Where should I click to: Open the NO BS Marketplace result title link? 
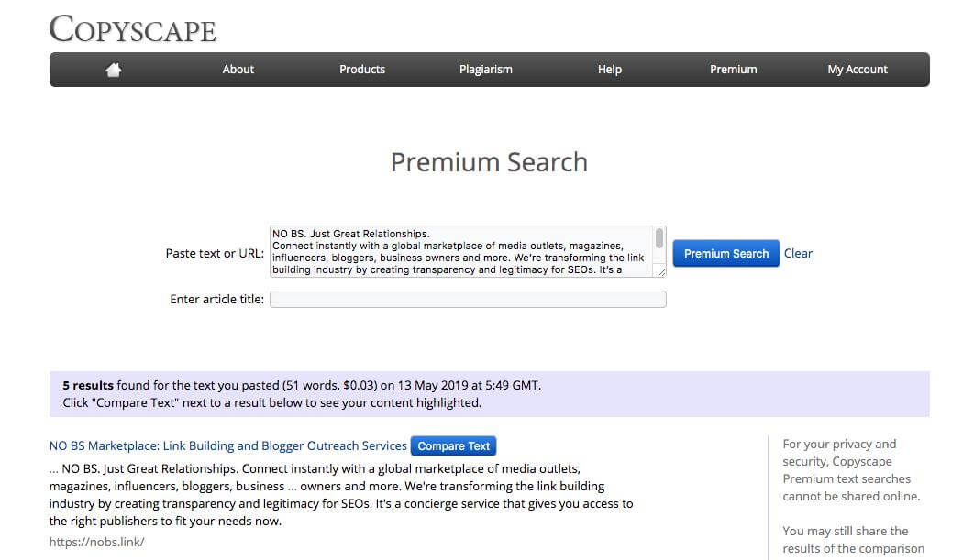[228, 445]
